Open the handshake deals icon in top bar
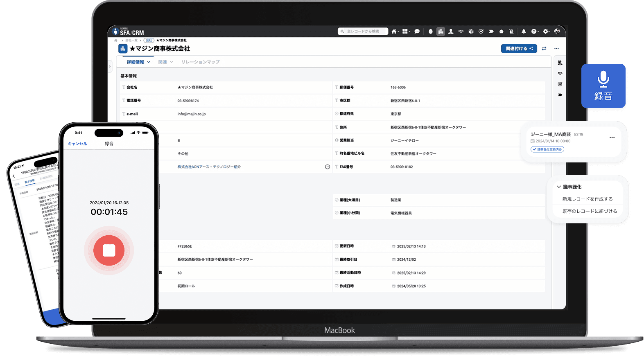Screen dimensions: 644x356 461,32
